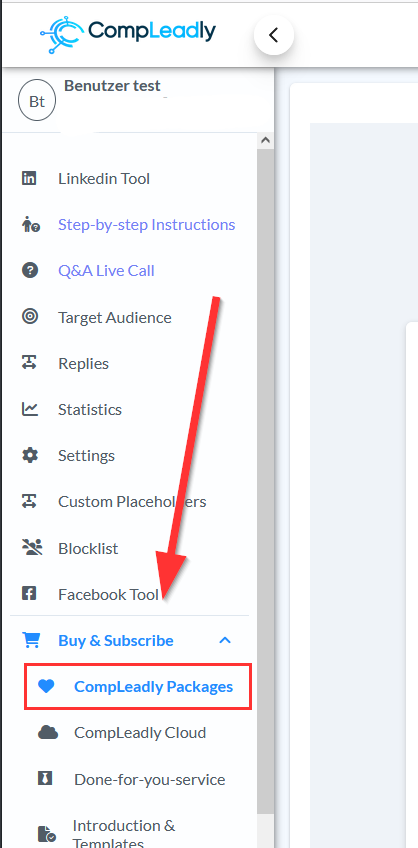Viewport: 418px width, 848px height.
Task: Select the CompLeadly Packages entry
Action: [x=138, y=686]
